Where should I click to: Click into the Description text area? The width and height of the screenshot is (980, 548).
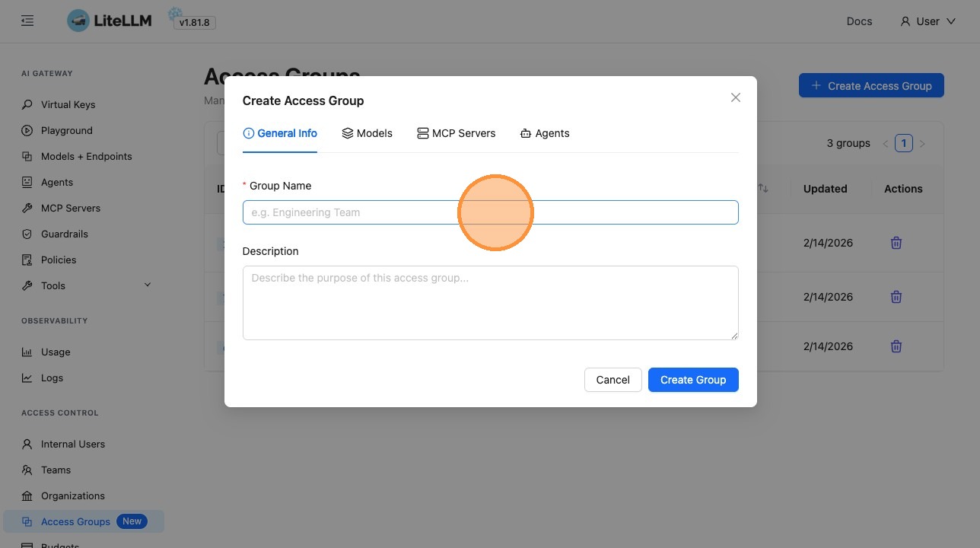[490, 302]
